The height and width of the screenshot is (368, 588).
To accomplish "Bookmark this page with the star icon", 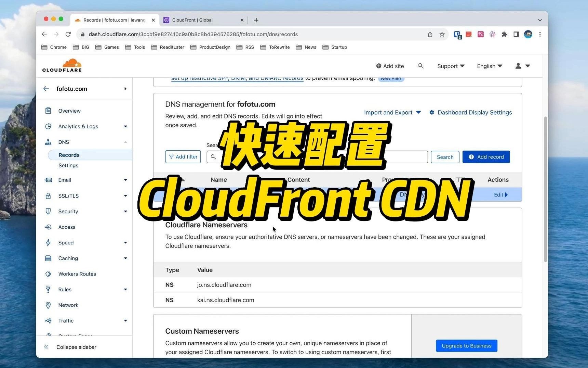I will [x=442, y=34].
